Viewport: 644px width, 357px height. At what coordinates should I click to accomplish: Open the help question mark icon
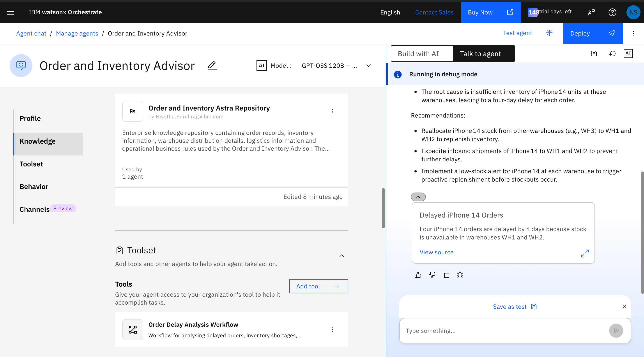[612, 12]
